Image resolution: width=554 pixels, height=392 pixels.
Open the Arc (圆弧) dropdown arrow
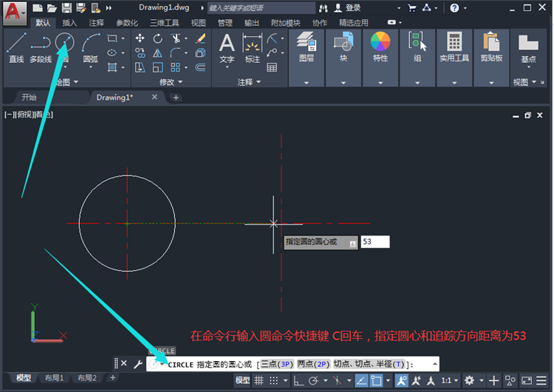click(x=91, y=66)
